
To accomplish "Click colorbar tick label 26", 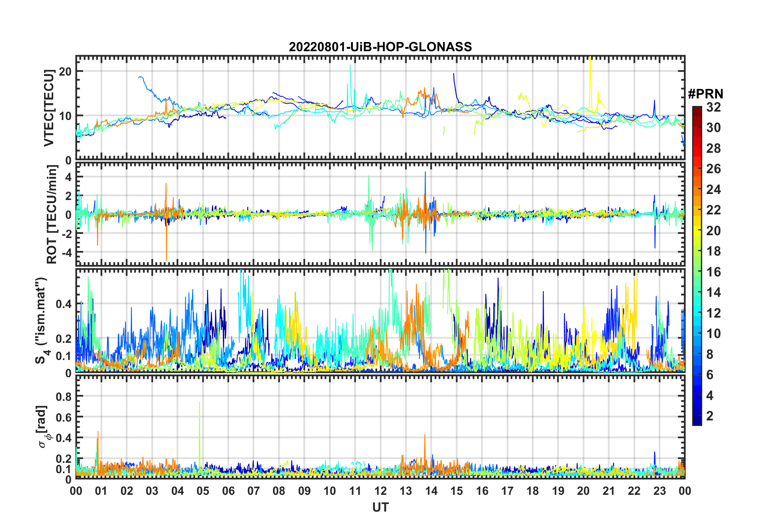I will [x=713, y=169].
